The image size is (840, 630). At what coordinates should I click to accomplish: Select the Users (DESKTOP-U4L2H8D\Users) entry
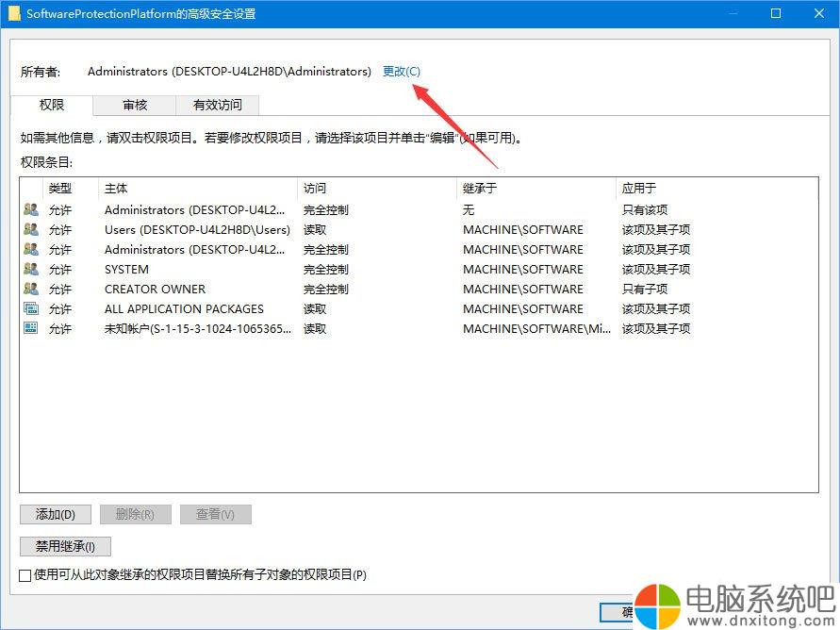point(197,230)
